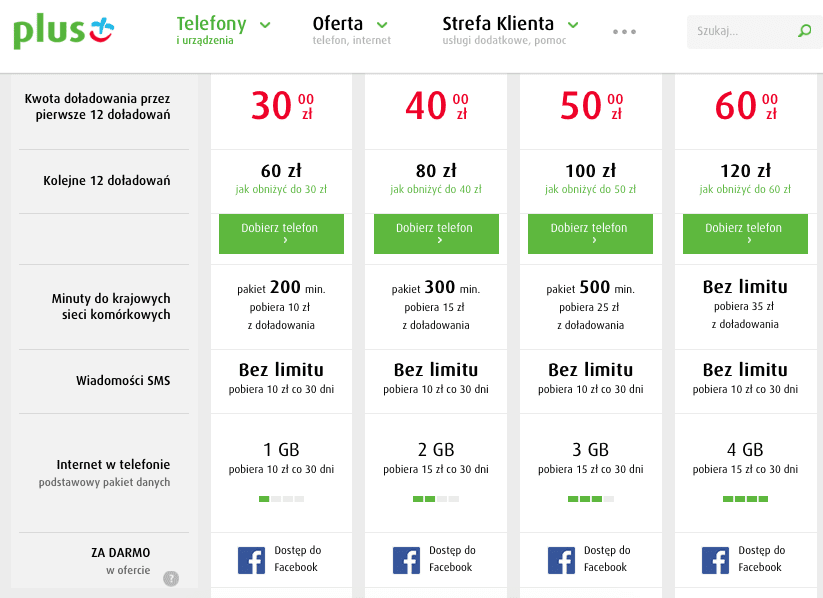Click the Facebook icon in the 60 zł plan
Screen dimensions: 823x598
pos(715,560)
